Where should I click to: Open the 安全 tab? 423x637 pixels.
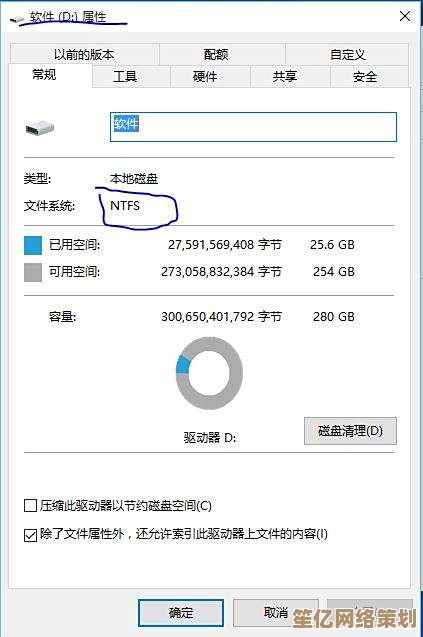pyautogui.click(x=365, y=77)
